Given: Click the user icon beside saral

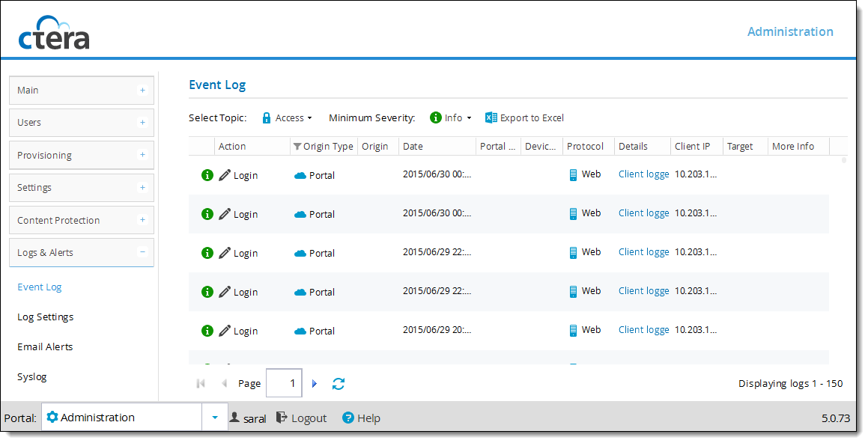Looking at the screenshot, I should (x=234, y=418).
